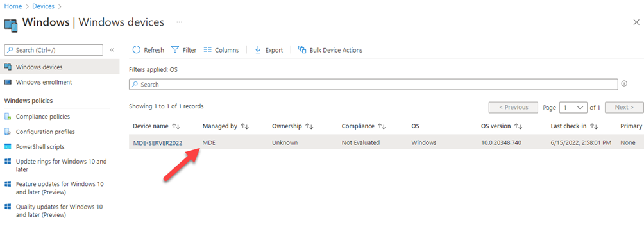Viewport: 644px width, 247px height.
Task: Sort by Last check-in using its arrows
Action: coord(594,126)
